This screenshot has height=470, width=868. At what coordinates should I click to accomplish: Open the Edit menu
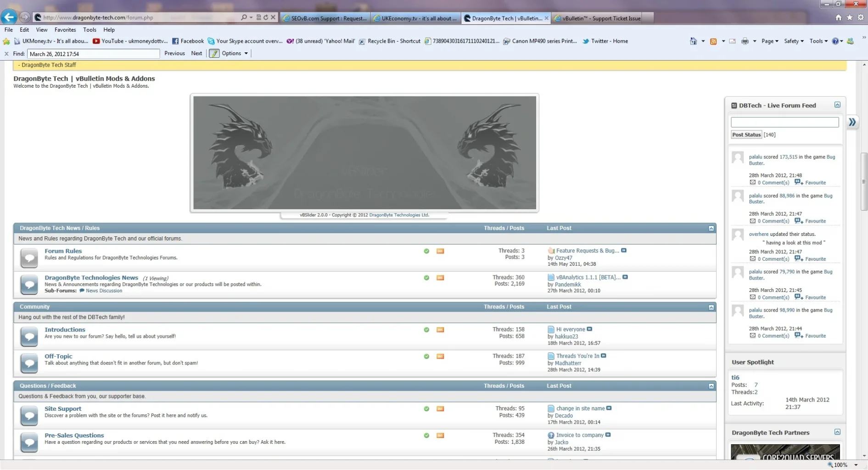pyautogui.click(x=24, y=30)
